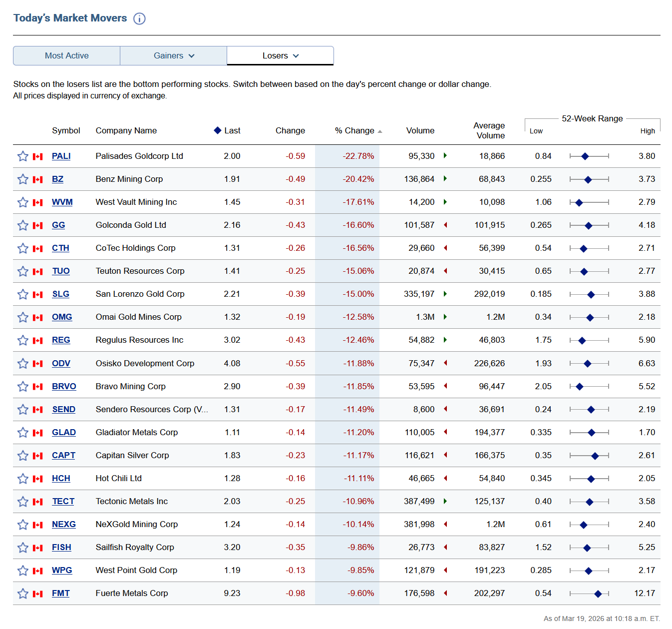Add Golconda Gold to watchlist via star
Screen dimensions: 672x629
(23, 225)
